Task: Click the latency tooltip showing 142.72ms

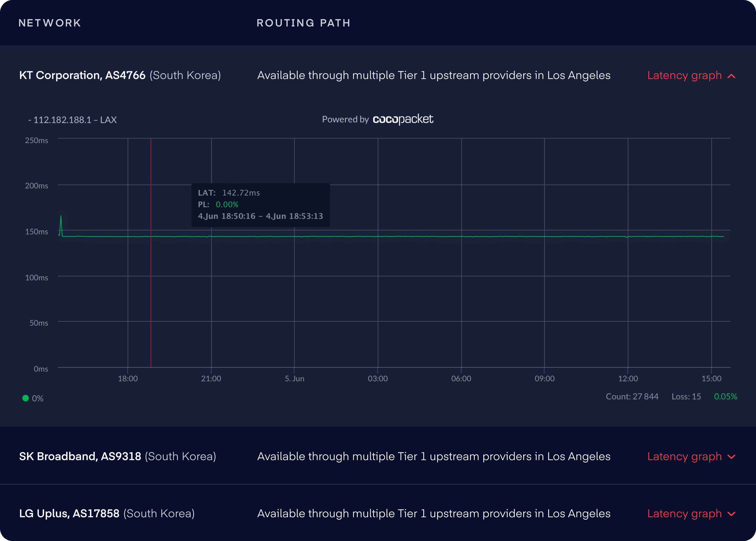Action: [x=261, y=205]
